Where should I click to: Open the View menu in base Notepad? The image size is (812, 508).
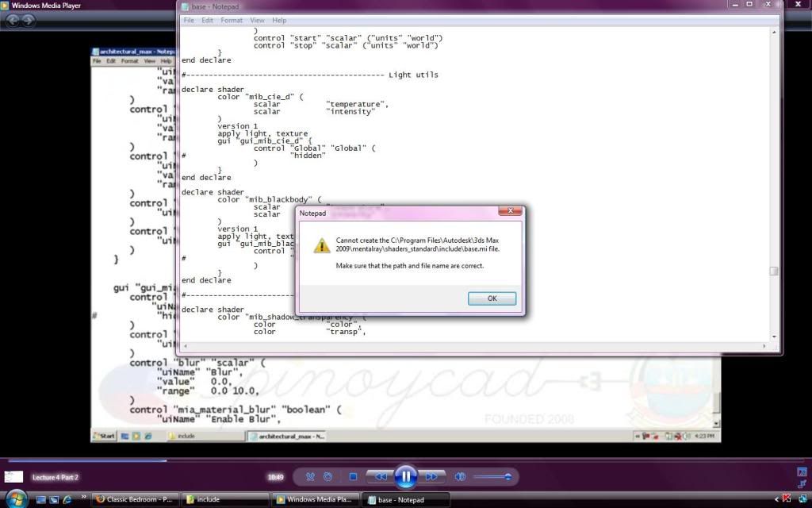point(258,20)
